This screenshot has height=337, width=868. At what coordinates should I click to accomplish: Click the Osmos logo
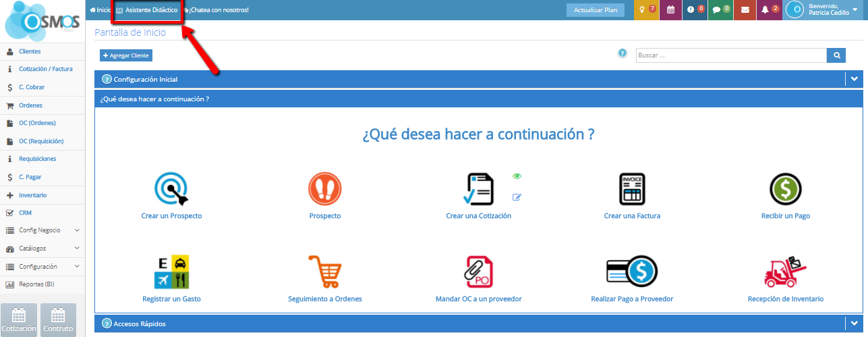tap(43, 22)
